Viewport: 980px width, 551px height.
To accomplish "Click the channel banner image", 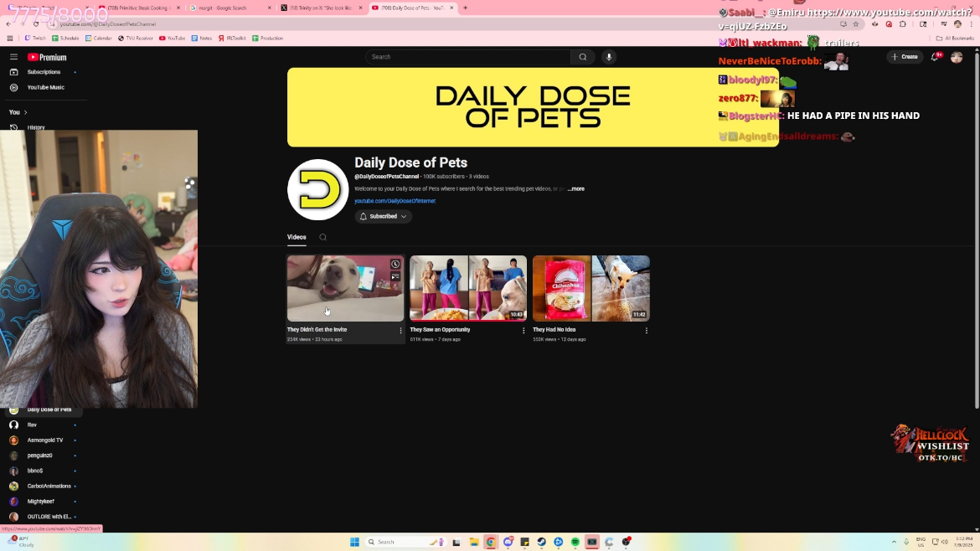I will click(x=533, y=107).
